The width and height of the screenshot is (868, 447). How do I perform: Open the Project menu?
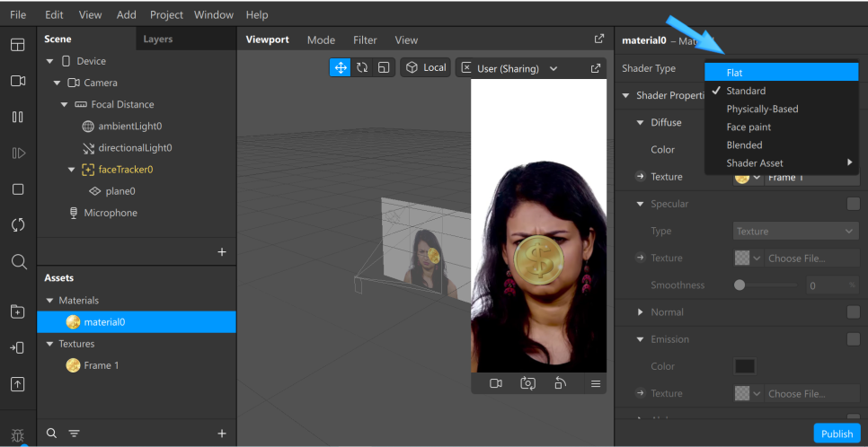coord(166,15)
